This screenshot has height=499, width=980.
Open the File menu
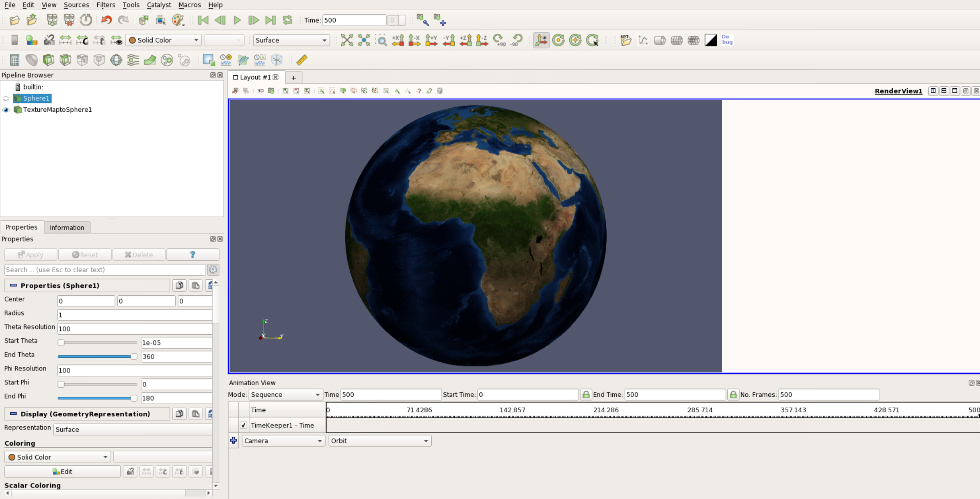coord(10,5)
